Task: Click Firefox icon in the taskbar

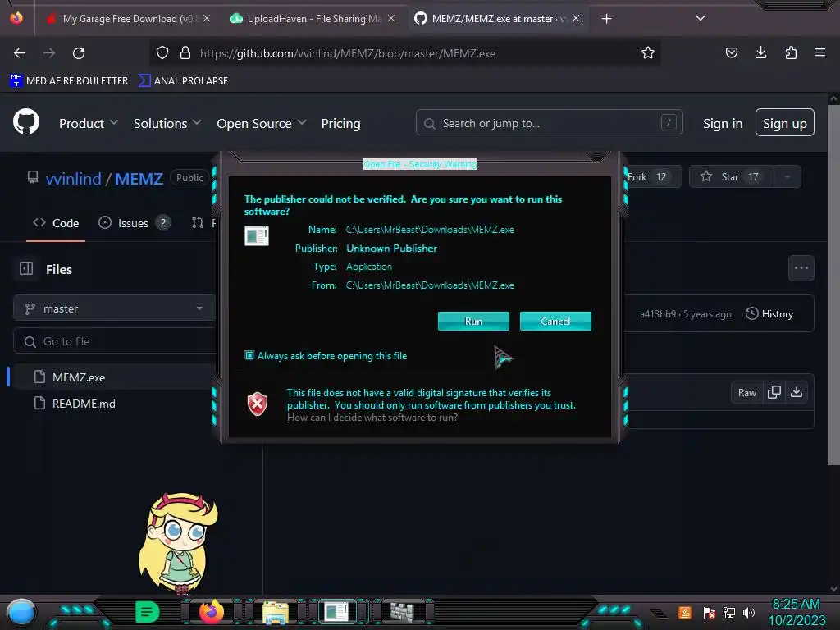Action: tap(212, 612)
